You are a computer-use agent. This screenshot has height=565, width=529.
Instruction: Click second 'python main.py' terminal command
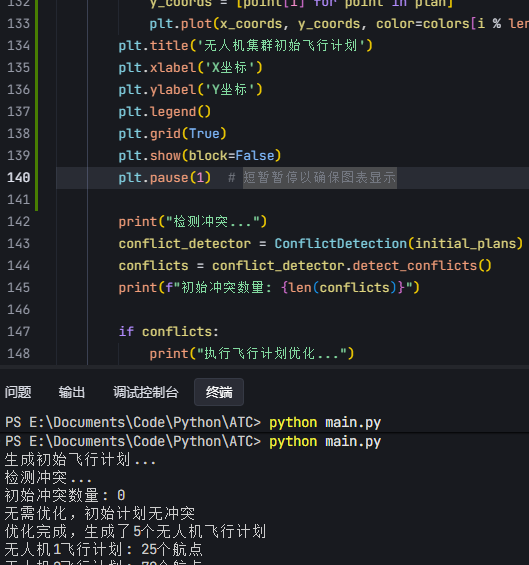click(325, 441)
